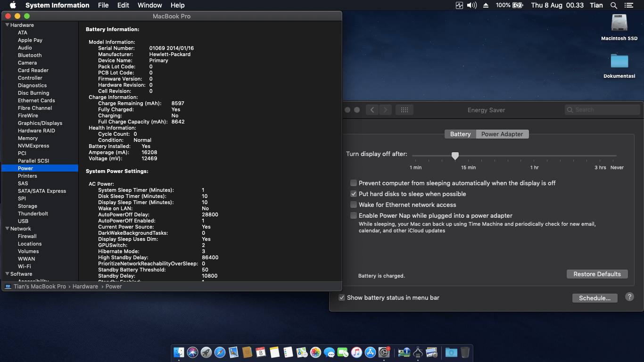Viewport: 644px width, 362px height.
Task: Click the volume icon in menu bar
Action: coord(472,5)
